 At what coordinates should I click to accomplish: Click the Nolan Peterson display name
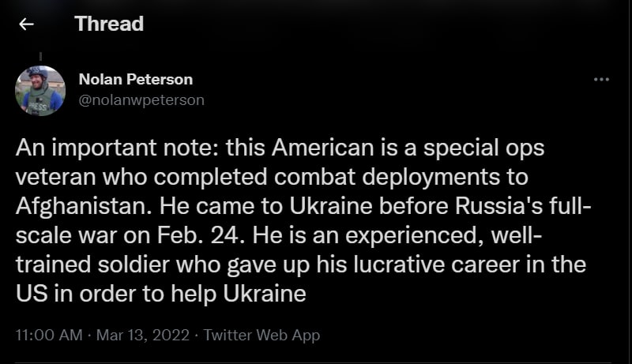click(136, 79)
